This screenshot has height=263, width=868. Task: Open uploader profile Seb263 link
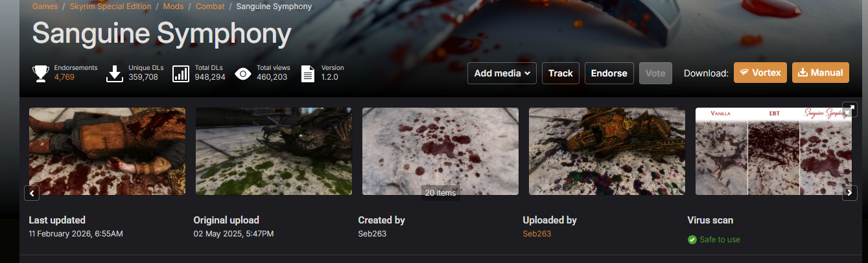coord(537,233)
